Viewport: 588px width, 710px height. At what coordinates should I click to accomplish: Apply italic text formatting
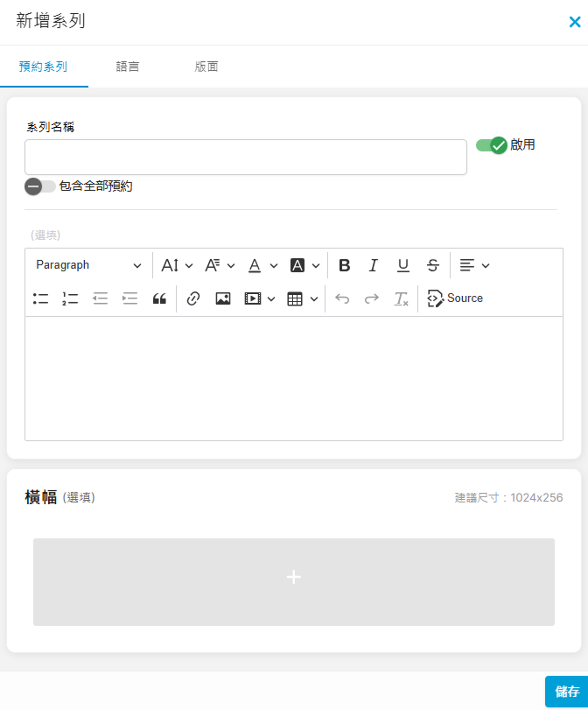click(373, 266)
